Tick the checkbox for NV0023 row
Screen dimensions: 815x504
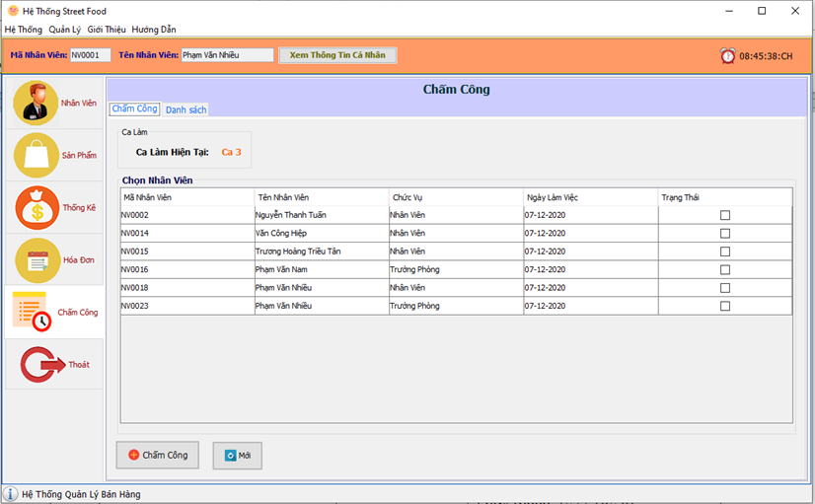(x=725, y=306)
